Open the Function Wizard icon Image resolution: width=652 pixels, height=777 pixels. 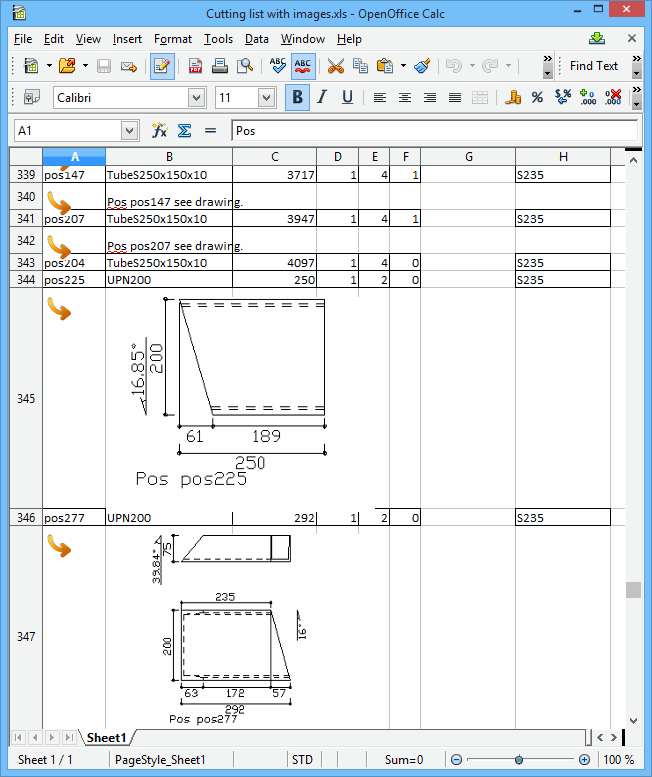(159, 131)
